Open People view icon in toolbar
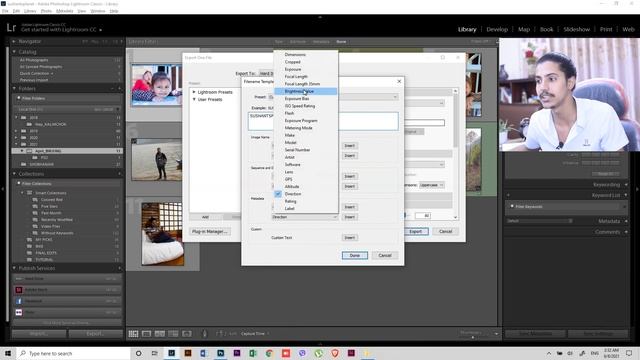The height and width of the screenshot is (360, 640). coord(187,333)
